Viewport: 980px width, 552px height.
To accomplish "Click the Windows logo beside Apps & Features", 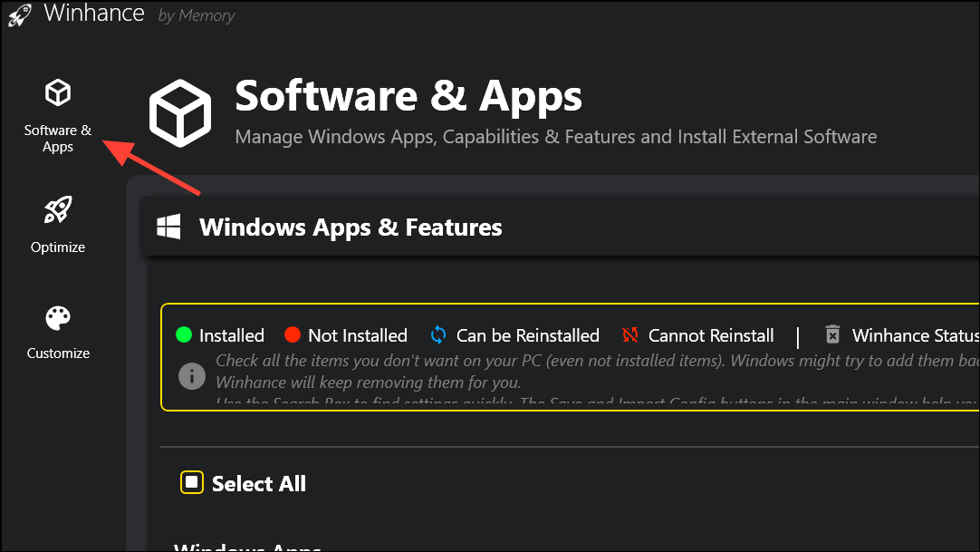I will point(168,228).
